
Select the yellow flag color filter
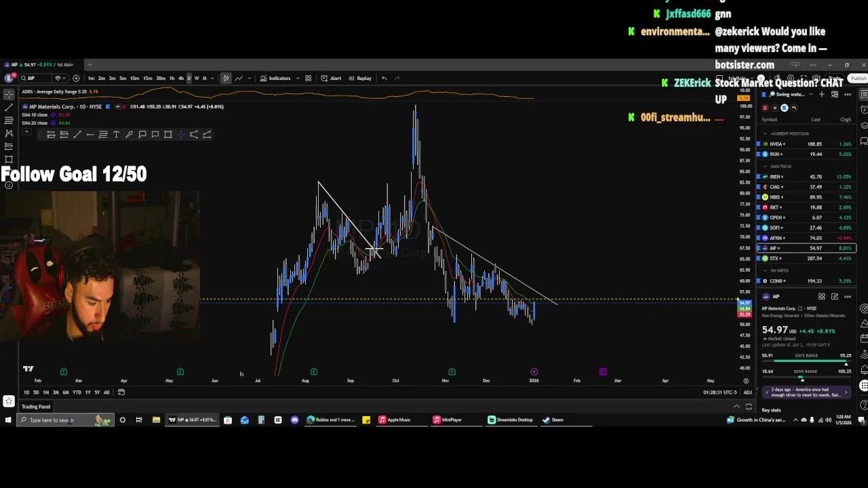point(794,108)
